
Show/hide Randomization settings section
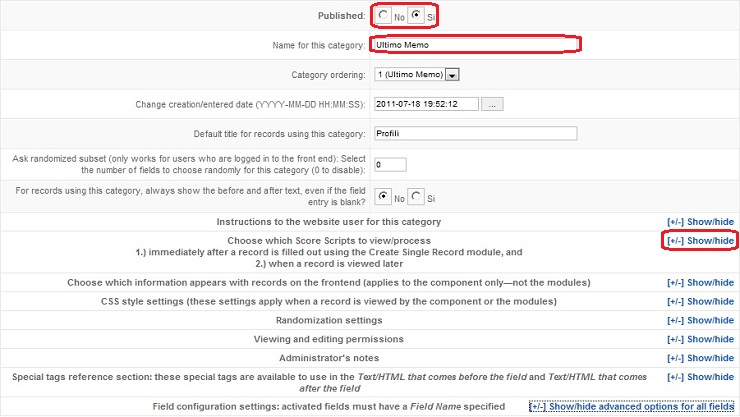[700, 320]
